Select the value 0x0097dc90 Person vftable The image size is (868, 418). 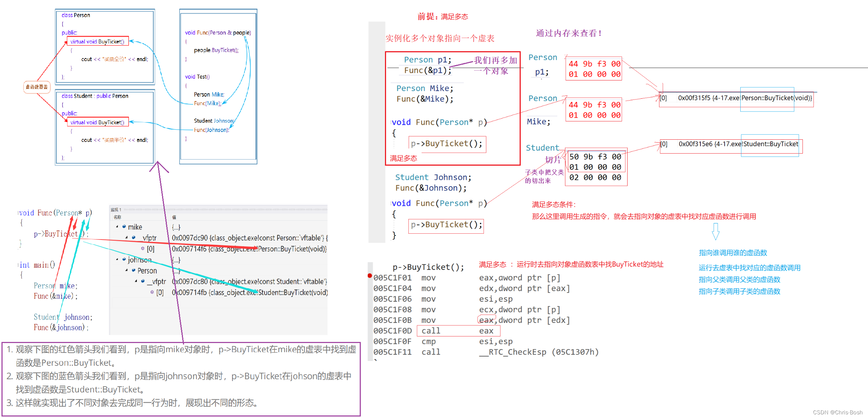(x=250, y=238)
